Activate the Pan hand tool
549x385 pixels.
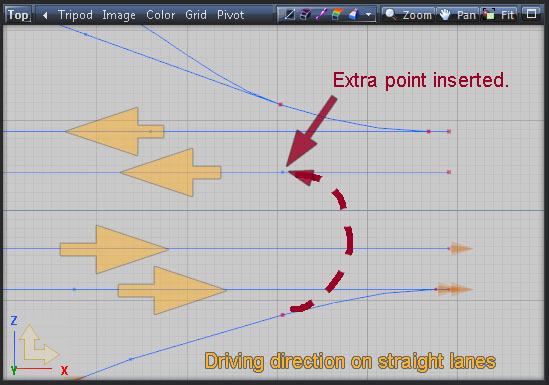pos(458,15)
